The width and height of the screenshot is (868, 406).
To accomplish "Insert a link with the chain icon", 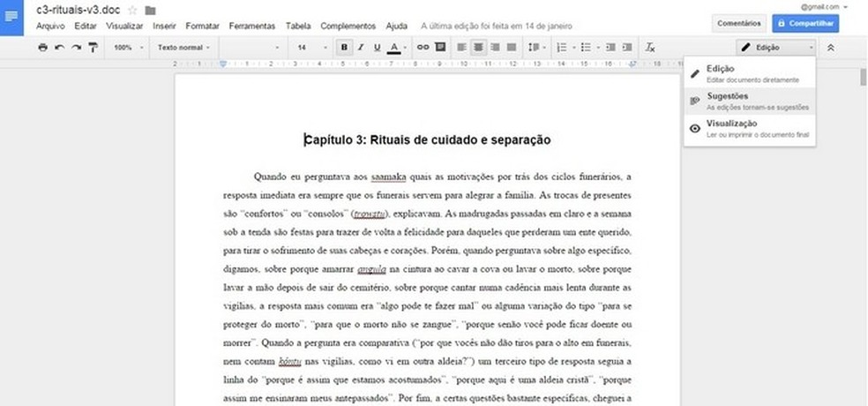I will coord(423,48).
